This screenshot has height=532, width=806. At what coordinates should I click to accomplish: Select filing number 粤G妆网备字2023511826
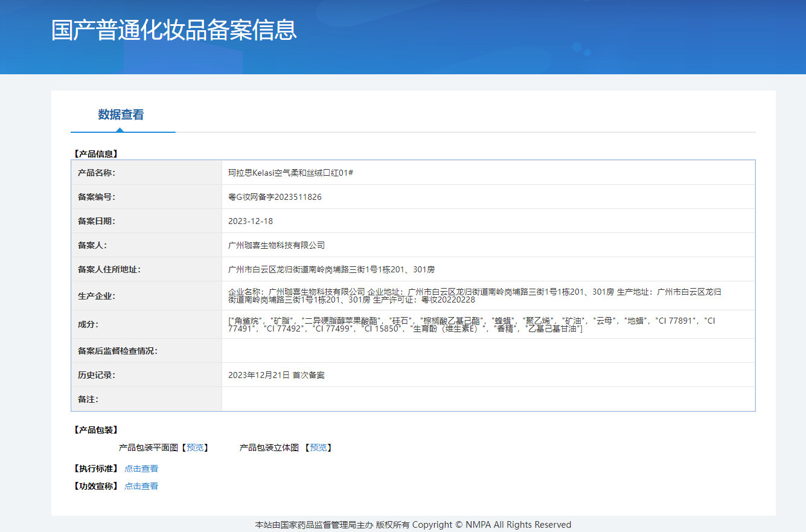pos(275,197)
